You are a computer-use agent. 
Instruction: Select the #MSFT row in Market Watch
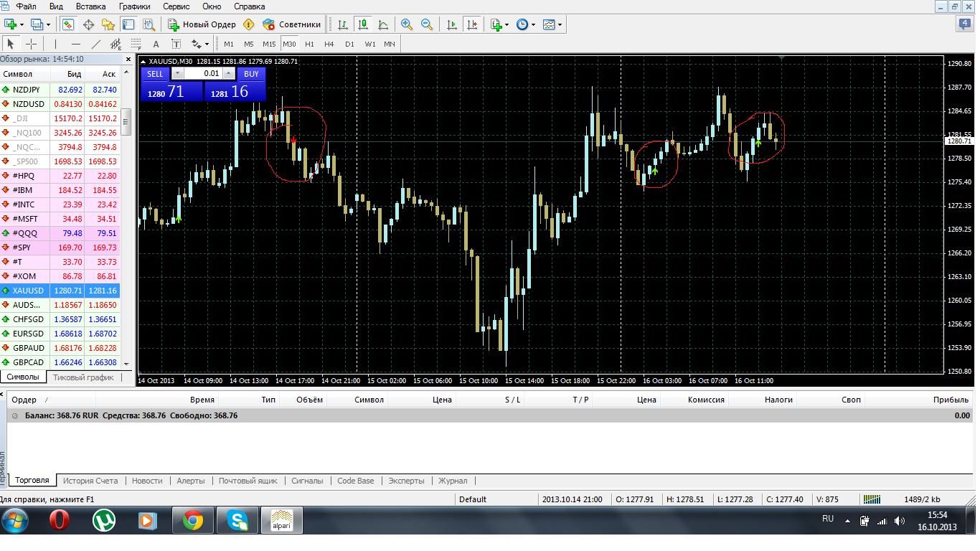tap(60, 219)
